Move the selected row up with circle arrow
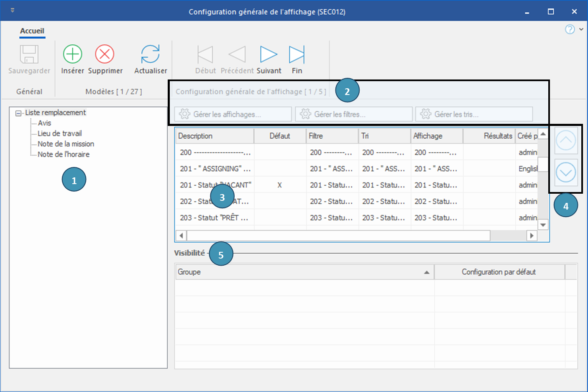 565,141
